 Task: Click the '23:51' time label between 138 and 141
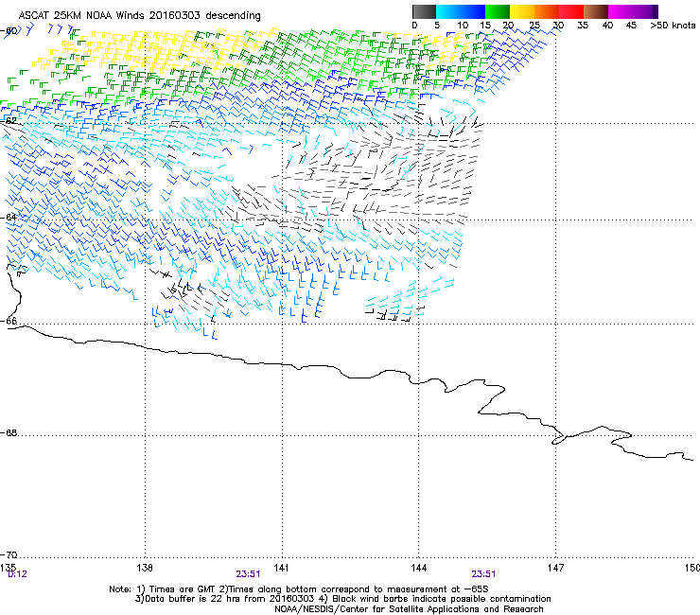[x=248, y=574]
